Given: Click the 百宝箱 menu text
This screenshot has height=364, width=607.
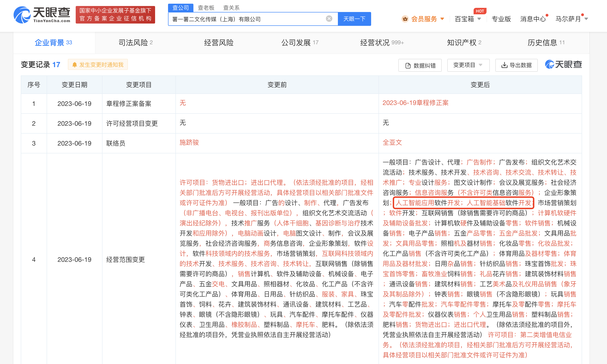Looking at the screenshot, I should click(464, 19).
